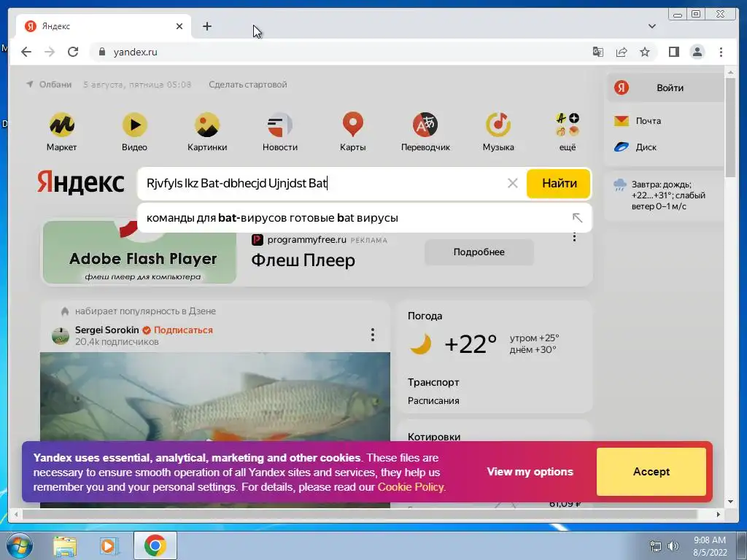Share this page icon in address bar
Screen dimensions: 747x560
click(x=622, y=52)
